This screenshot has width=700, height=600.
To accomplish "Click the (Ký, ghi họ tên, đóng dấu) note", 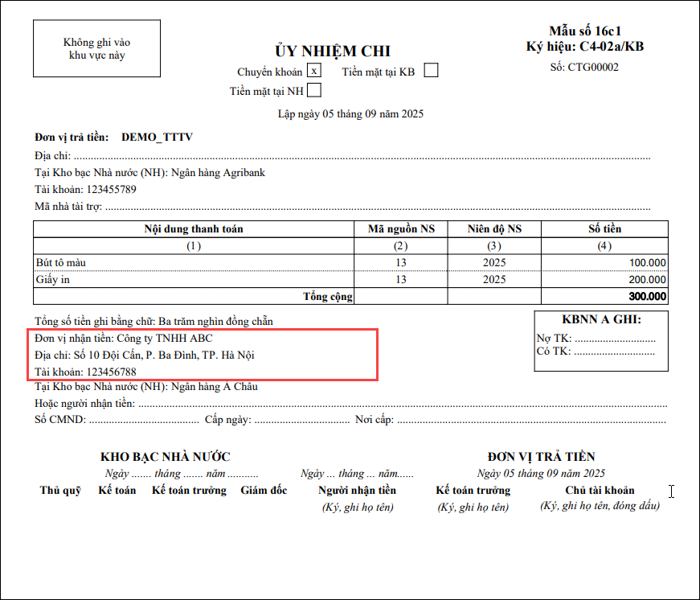I will (x=600, y=506).
